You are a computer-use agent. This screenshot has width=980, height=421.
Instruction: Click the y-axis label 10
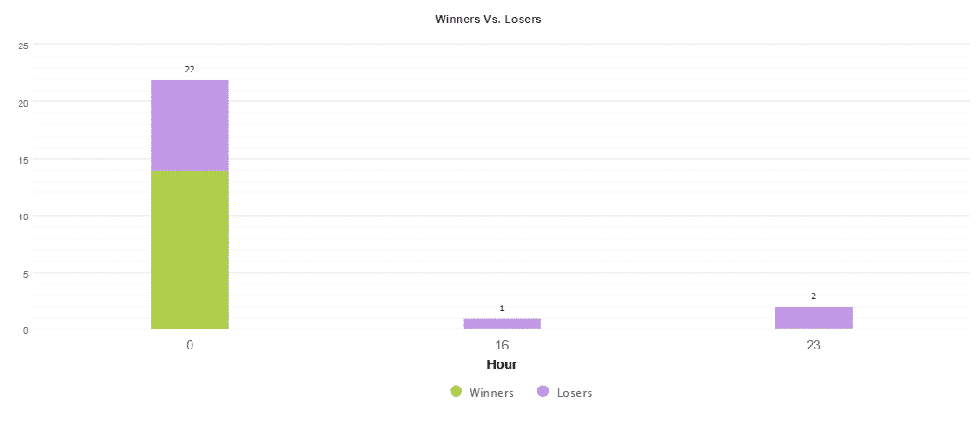(x=24, y=217)
